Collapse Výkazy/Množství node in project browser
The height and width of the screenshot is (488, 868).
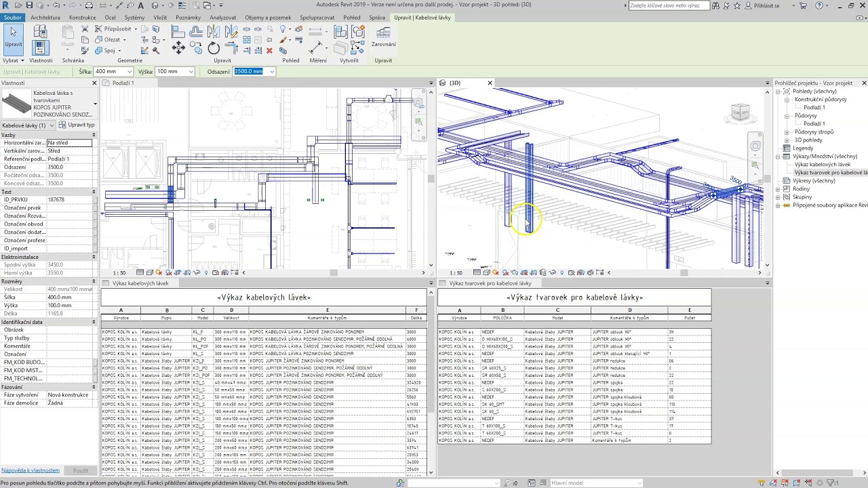(x=778, y=157)
